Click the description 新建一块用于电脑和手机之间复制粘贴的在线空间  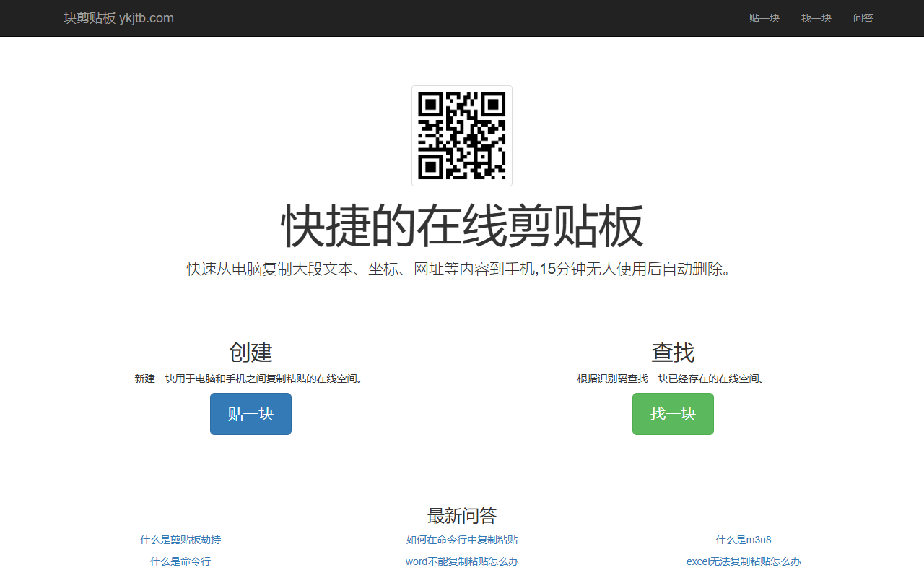(x=250, y=379)
